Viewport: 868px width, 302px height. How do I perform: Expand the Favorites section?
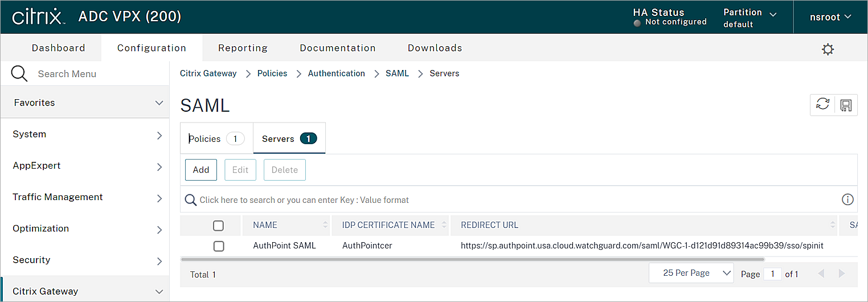coord(85,103)
